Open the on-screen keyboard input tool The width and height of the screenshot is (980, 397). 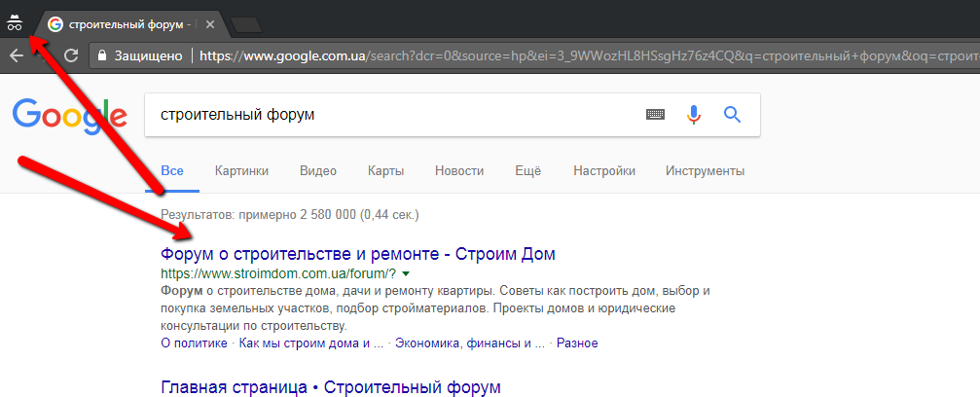(655, 115)
